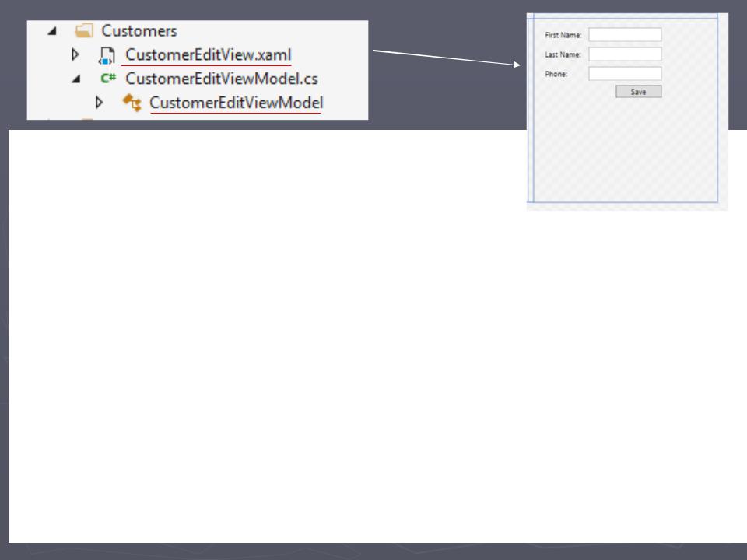Select the Customers folder label
This screenshot has width=747, height=560.
click(x=139, y=31)
